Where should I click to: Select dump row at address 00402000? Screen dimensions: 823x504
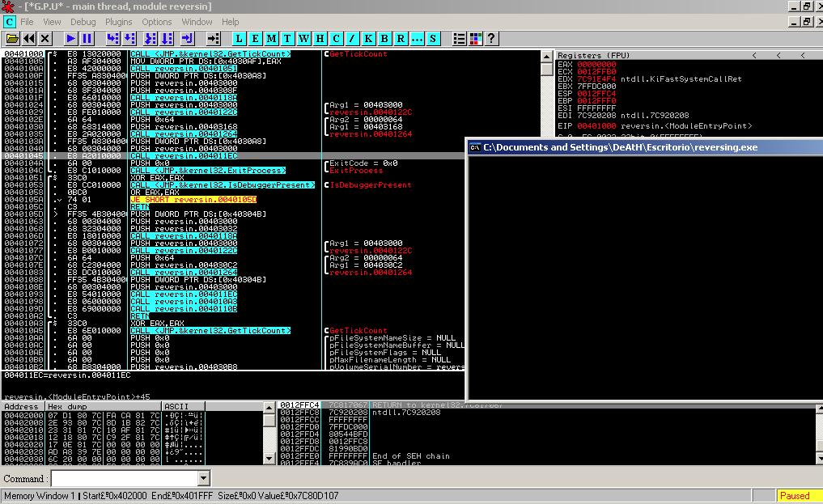[x=104, y=415]
